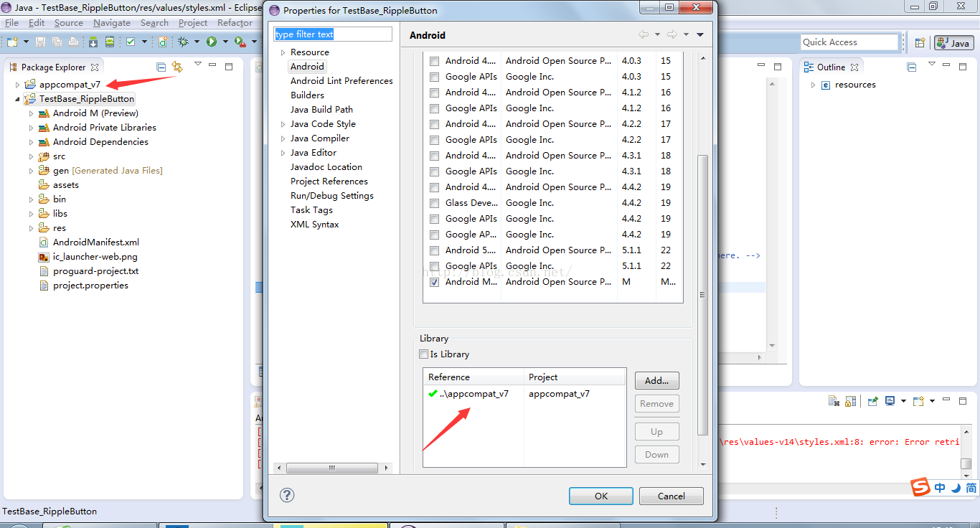Expand the src folder node
Viewport: 980px width, 528px height.
tap(31, 156)
